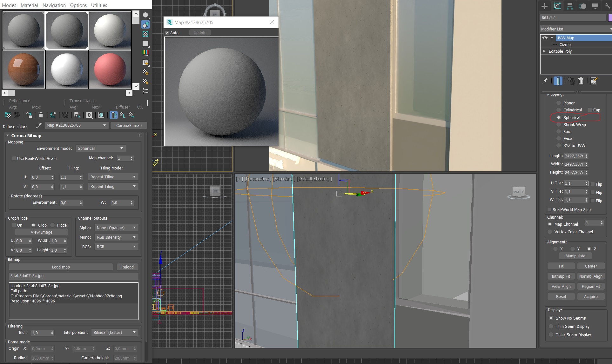Click the Load map button
Screen dimensions: 612x364
click(61, 267)
